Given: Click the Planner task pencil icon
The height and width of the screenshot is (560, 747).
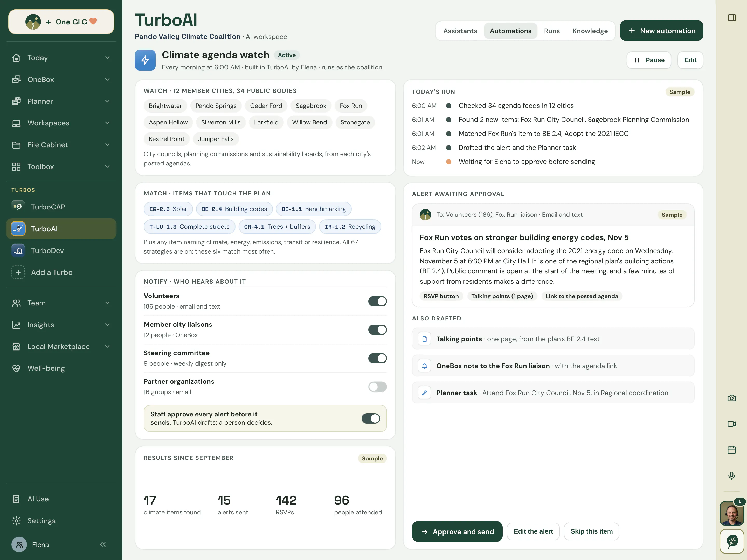Looking at the screenshot, I should coord(425,393).
